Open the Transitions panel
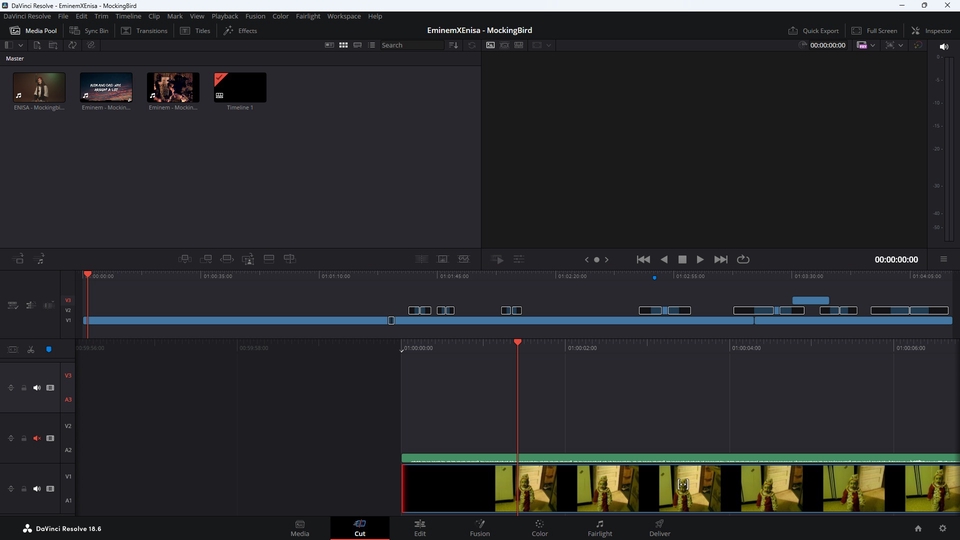The height and width of the screenshot is (540, 960). pos(144,31)
